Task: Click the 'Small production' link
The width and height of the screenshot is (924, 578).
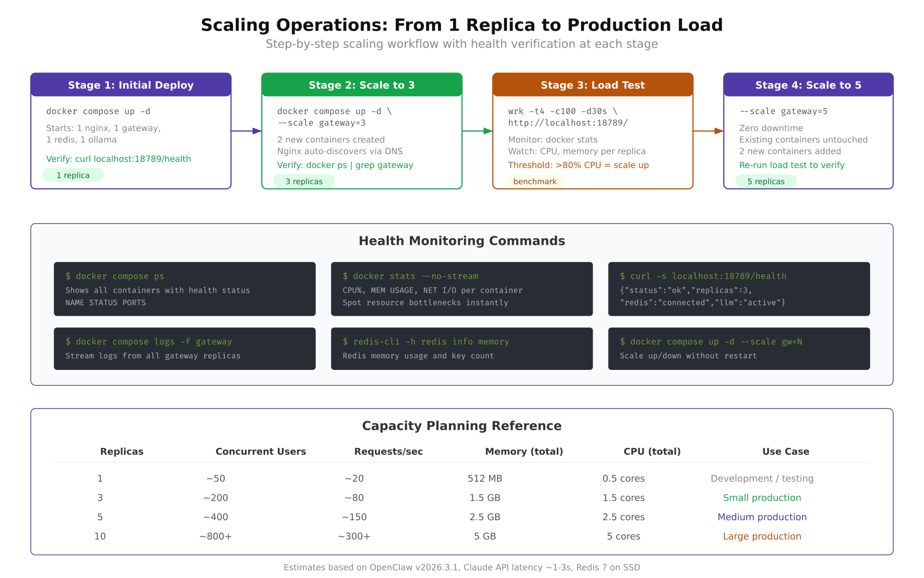Action: click(762, 498)
